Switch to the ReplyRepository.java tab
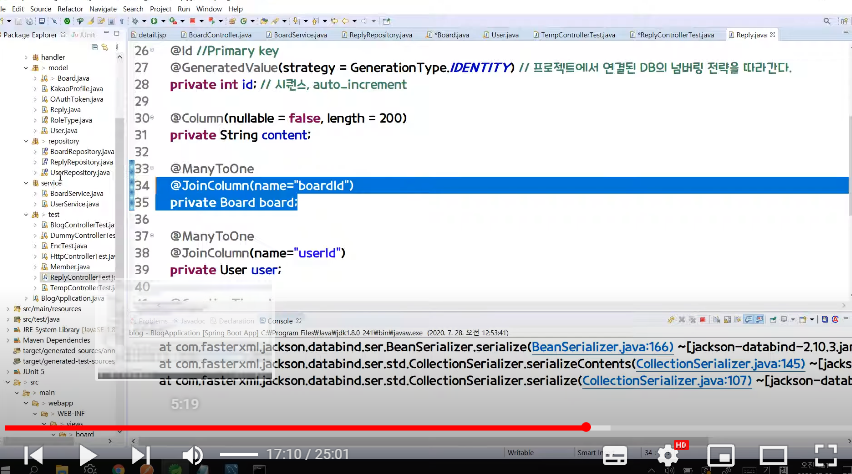This screenshot has width=852, height=474. tap(377, 35)
